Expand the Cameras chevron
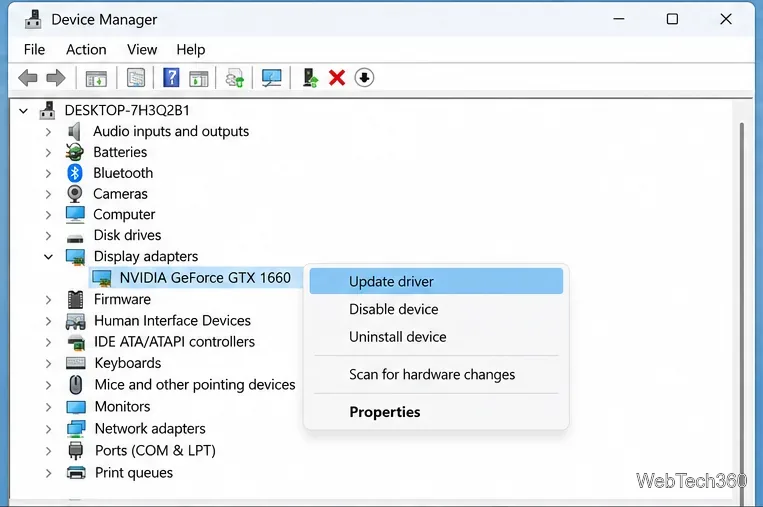This screenshot has height=507, width=763. click(48, 194)
